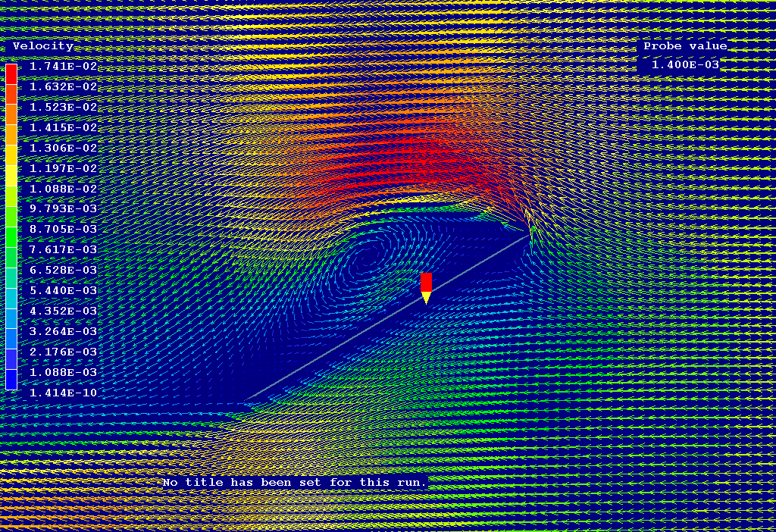Select the legend value 9.793E-03
776x532 pixels.
tap(64, 209)
